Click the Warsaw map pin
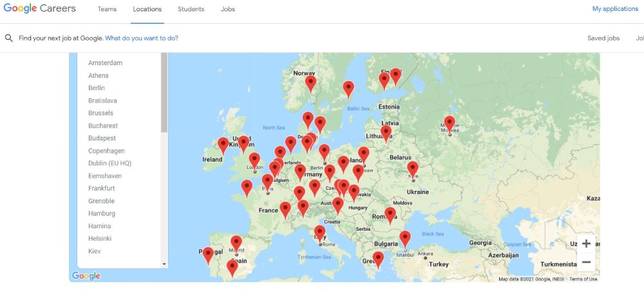This screenshot has width=644, height=296. (363, 155)
